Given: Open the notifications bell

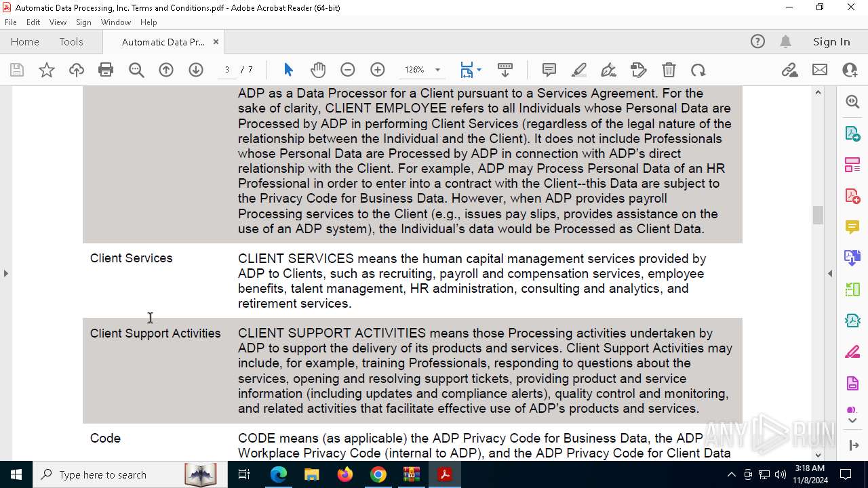Looking at the screenshot, I should 785,41.
